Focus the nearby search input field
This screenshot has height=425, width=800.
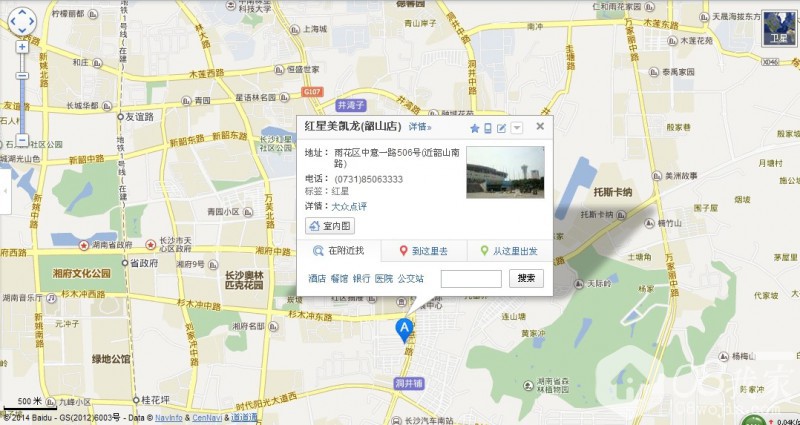tap(471, 279)
